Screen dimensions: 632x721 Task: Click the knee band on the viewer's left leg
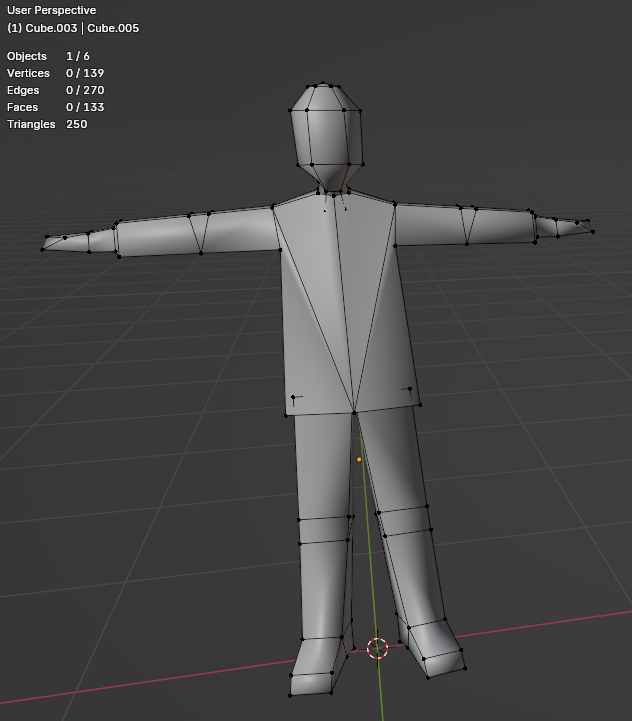click(x=325, y=530)
